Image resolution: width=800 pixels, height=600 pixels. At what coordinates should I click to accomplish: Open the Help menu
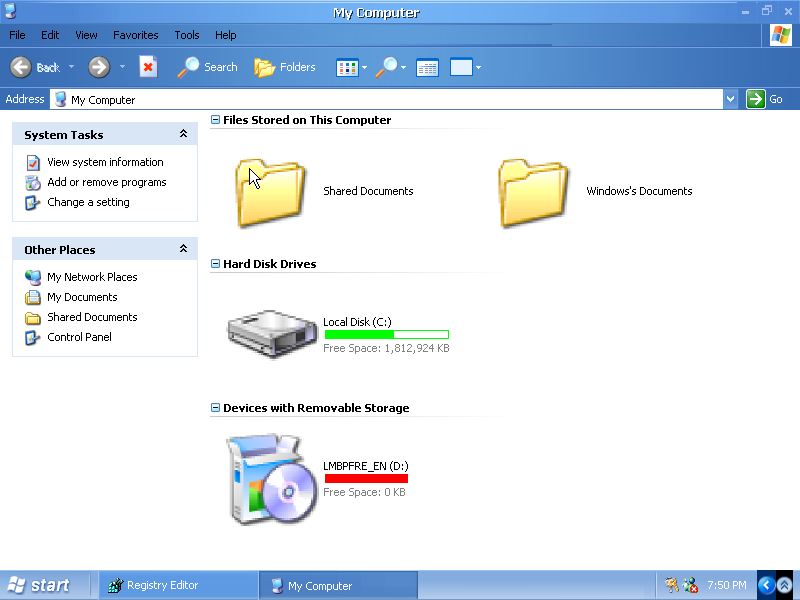[226, 35]
